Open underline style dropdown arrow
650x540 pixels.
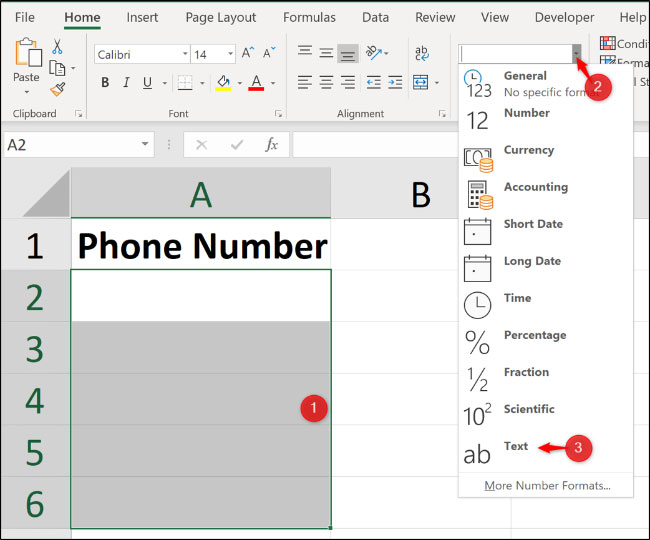165,83
